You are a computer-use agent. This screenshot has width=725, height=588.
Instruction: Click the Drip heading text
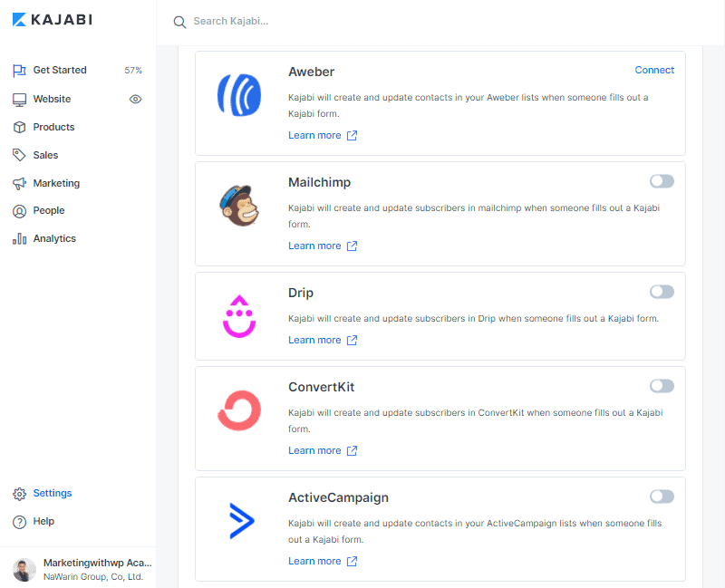pos(301,293)
